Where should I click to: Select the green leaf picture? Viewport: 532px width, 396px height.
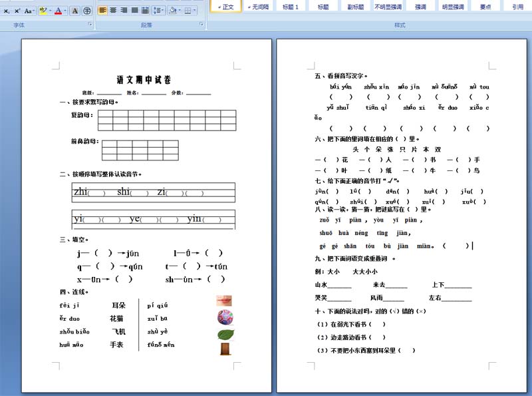point(225,335)
